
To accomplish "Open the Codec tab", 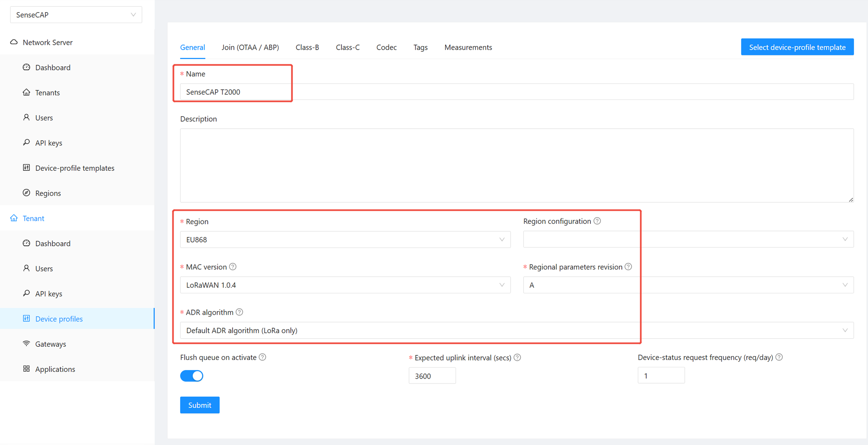I will tap(386, 47).
